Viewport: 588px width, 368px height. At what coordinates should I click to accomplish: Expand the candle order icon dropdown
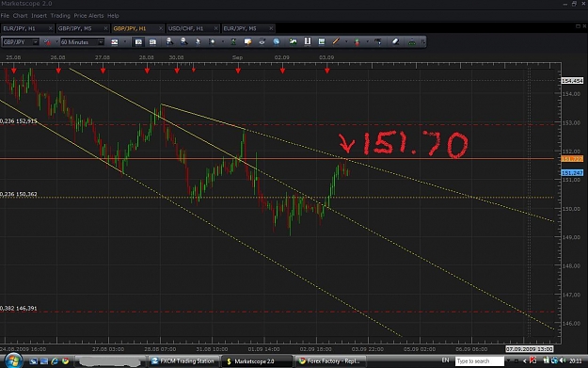click(x=367, y=42)
